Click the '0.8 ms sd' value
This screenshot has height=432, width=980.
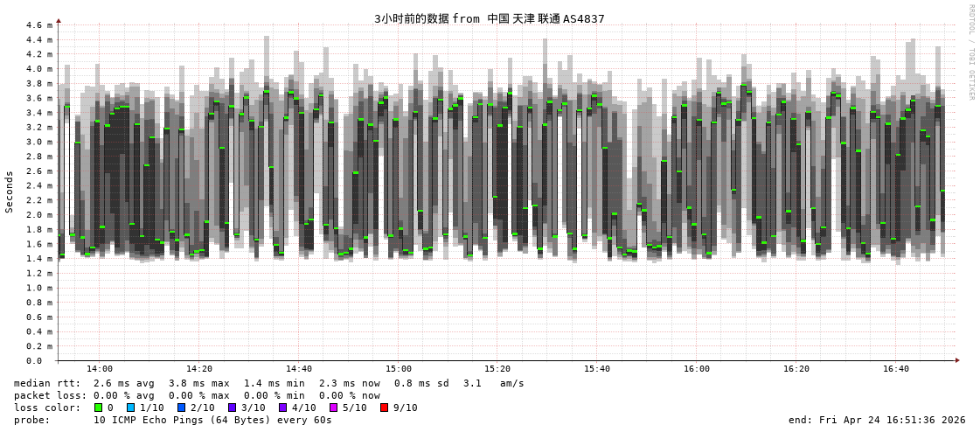coord(422,383)
